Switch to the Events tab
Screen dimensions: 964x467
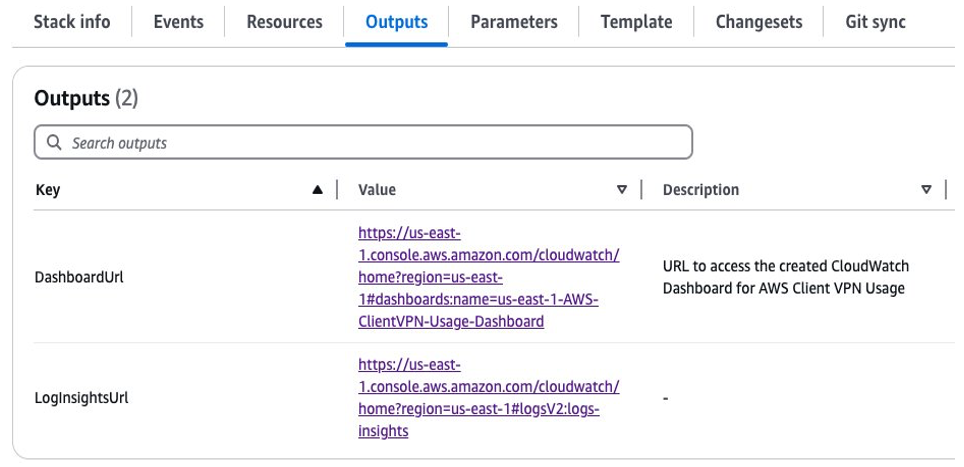(178, 22)
